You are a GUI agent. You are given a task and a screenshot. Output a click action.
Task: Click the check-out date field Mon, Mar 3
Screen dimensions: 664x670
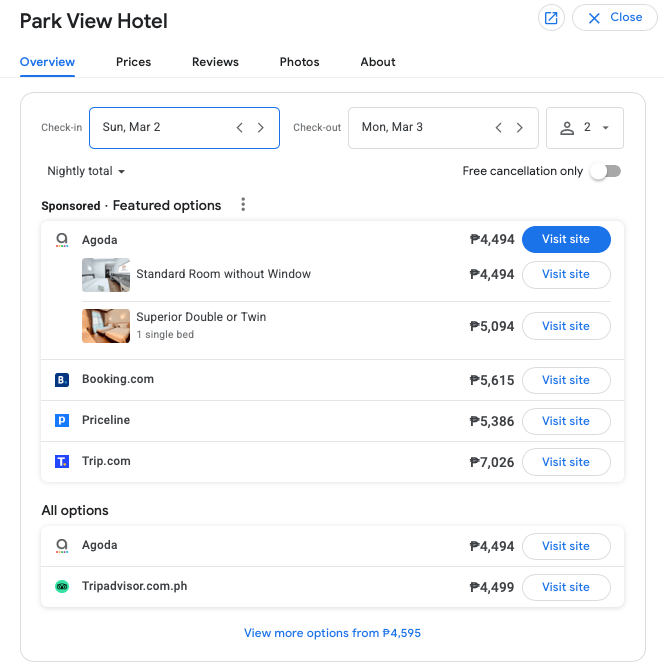(443, 128)
